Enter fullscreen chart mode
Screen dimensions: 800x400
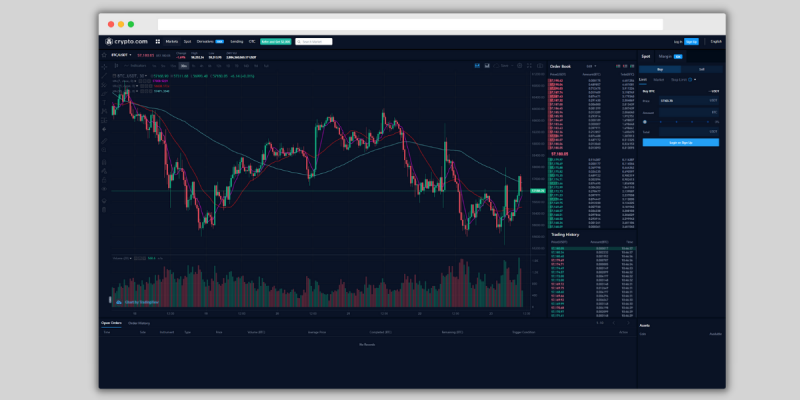pos(529,65)
